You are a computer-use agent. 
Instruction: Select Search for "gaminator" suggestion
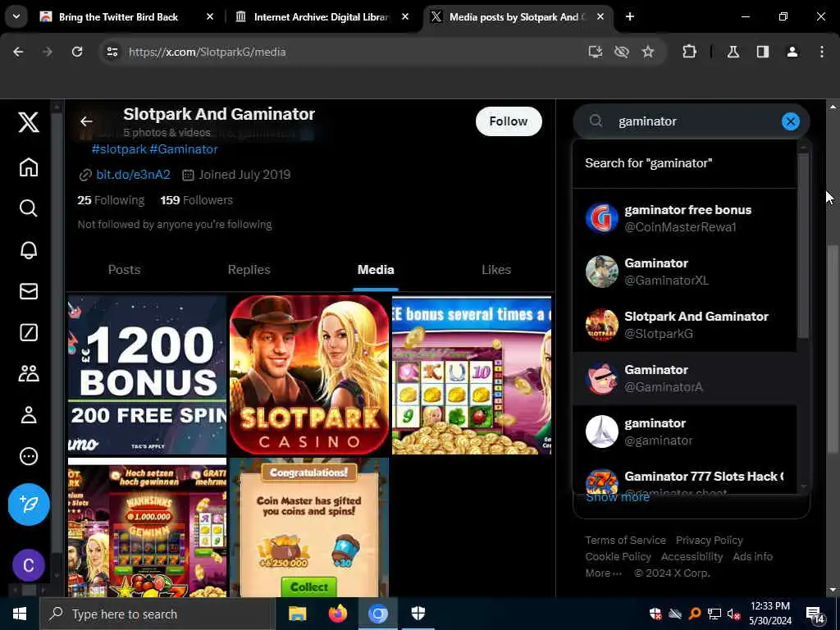pyautogui.click(x=685, y=163)
